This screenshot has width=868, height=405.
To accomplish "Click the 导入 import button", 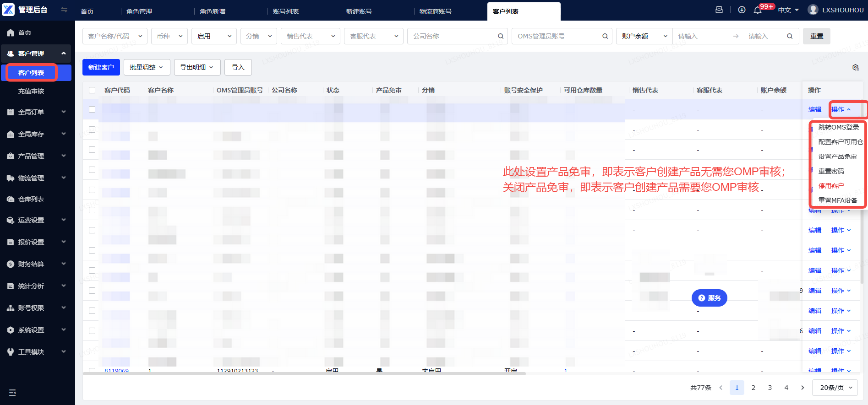I will coord(238,67).
